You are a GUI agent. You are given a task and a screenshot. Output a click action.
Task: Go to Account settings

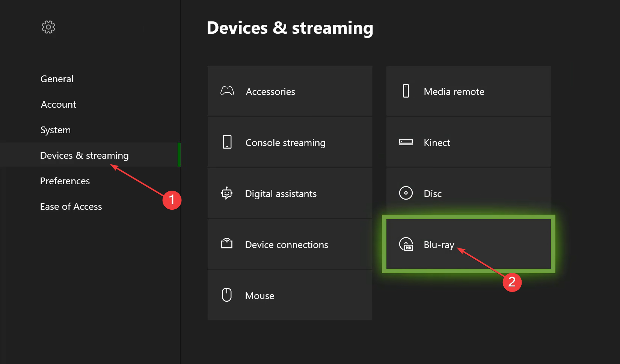tap(59, 104)
